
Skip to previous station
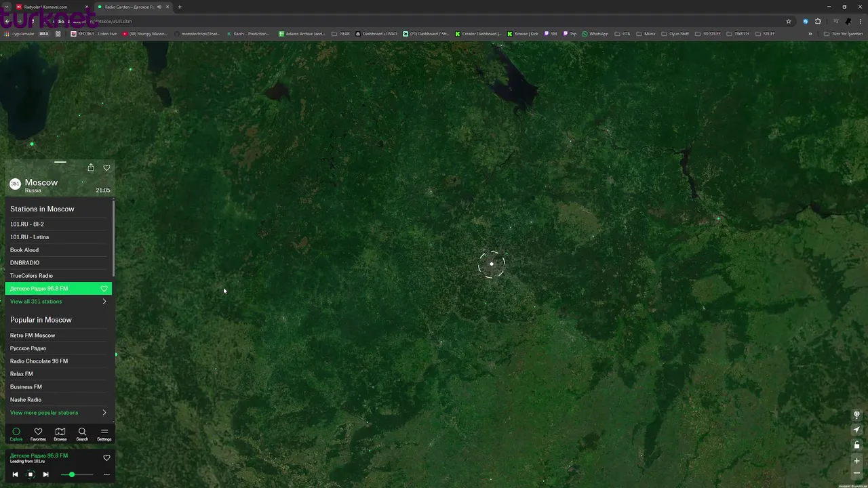15,474
